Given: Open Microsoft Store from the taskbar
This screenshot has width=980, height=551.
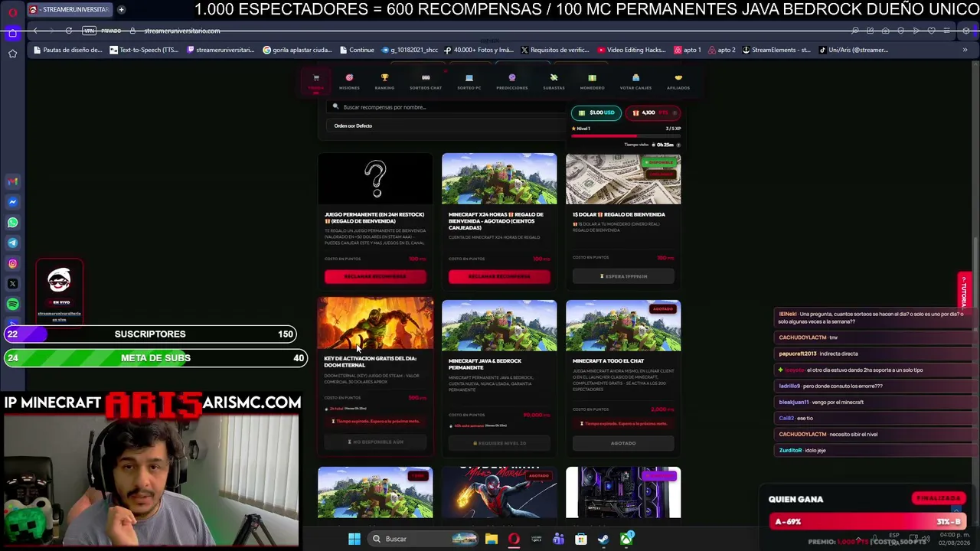Looking at the screenshot, I should [x=581, y=539].
